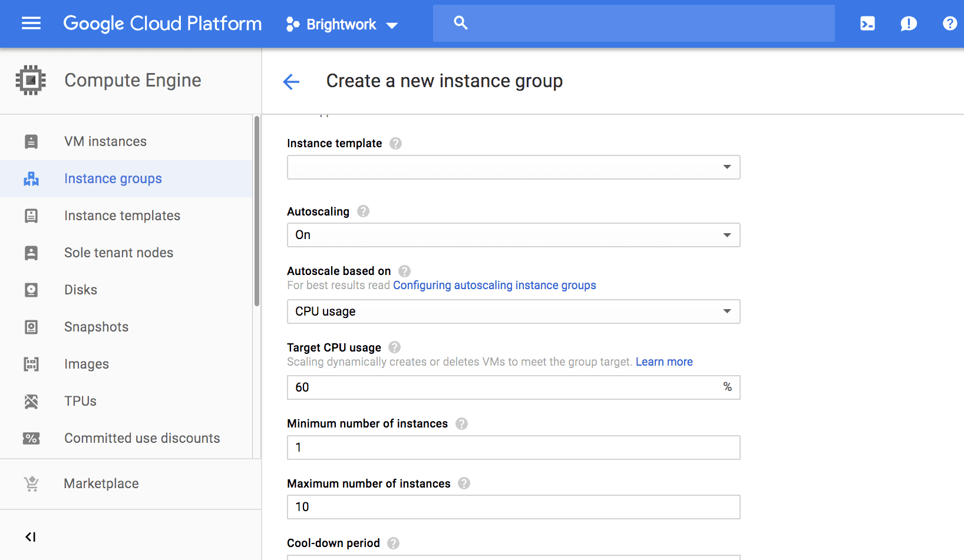Focus the top search bar field
Image resolution: width=964 pixels, height=560 pixels.
click(x=634, y=23)
